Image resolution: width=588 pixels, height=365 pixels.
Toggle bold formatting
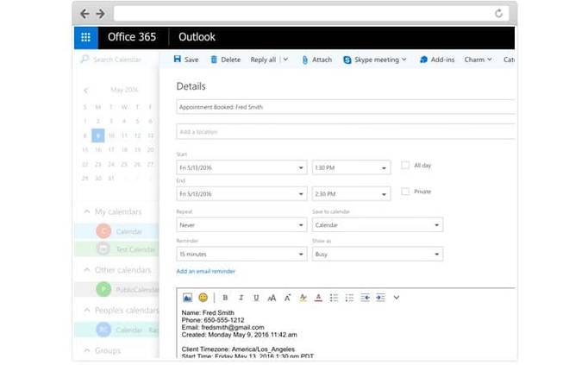[x=225, y=298]
